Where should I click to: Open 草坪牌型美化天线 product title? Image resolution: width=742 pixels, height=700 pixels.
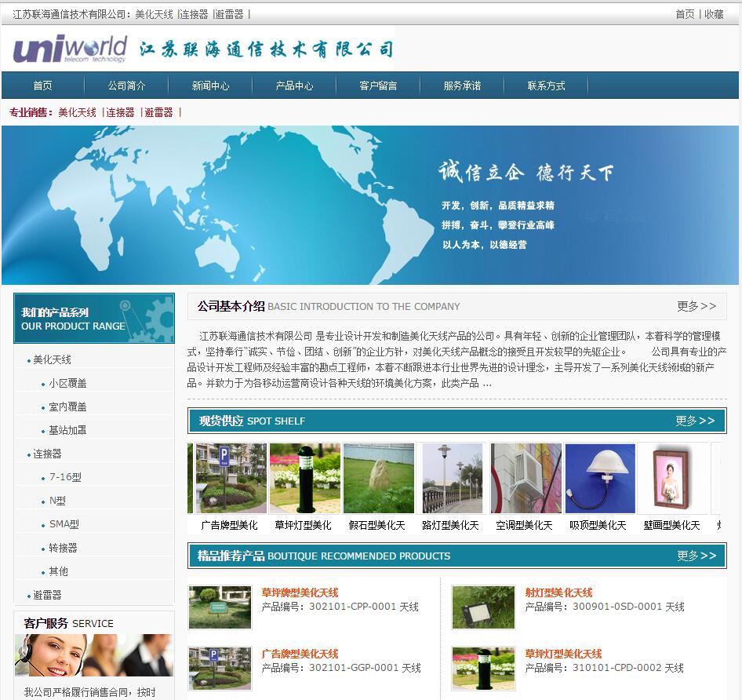[300, 592]
